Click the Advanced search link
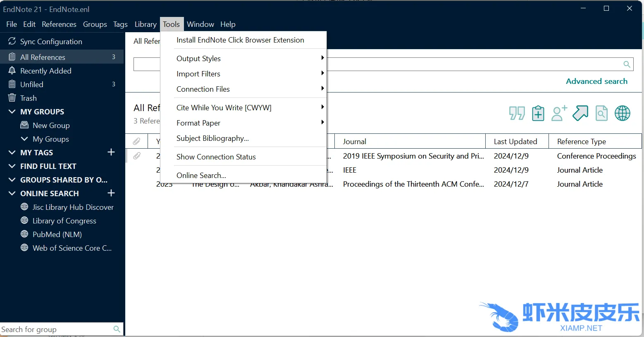Image resolution: width=644 pixels, height=337 pixels. [596, 81]
